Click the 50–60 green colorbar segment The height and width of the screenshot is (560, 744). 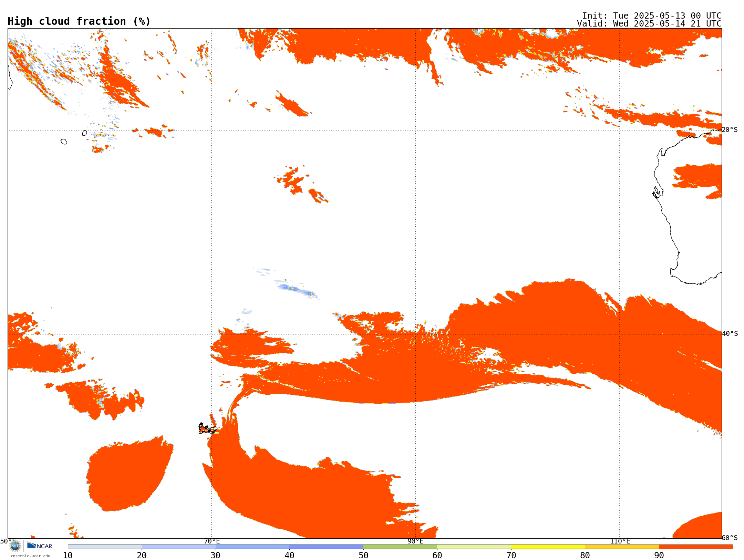click(x=400, y=547)
